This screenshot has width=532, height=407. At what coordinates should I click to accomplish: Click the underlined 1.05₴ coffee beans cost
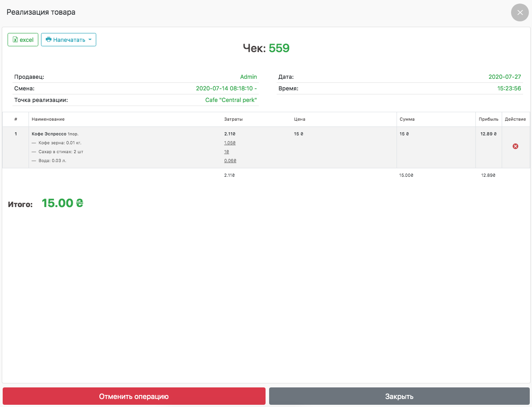[x=229, y=143]
